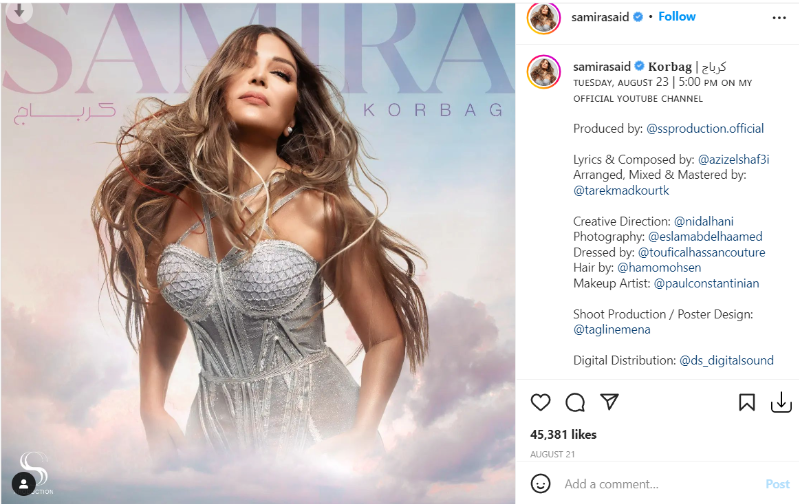Visit the @azizelshaf3i profile

click(x=733, y=160)
